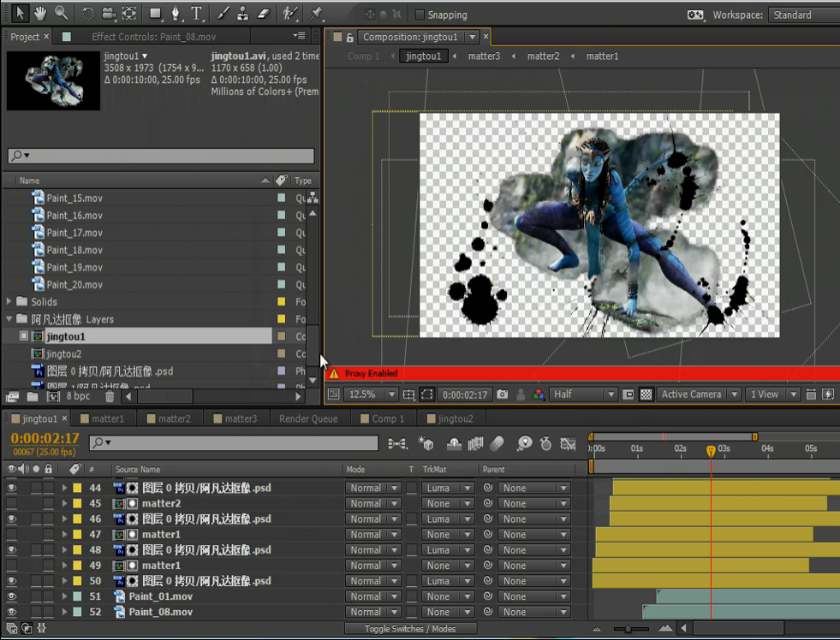
Task: Click the new folder icon in Project panel
Action: click(33, 396)
